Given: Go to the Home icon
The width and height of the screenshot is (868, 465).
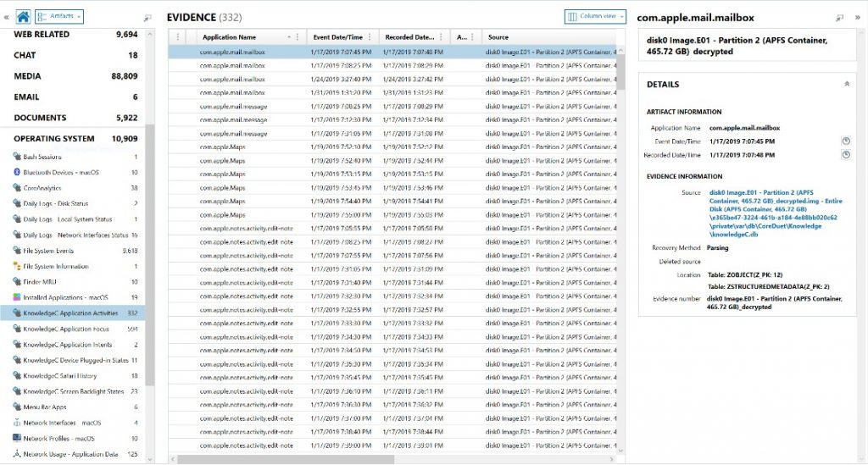Looking at the screenshot, I should coord(23,17).
